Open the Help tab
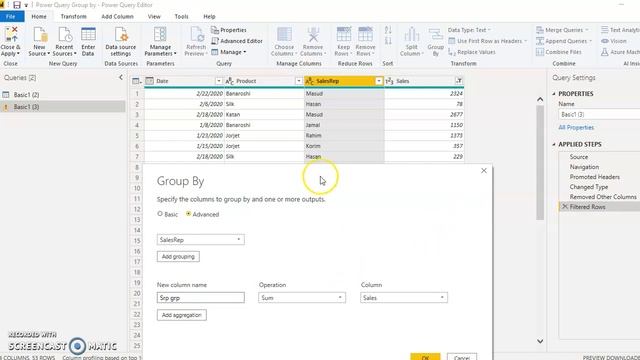 pyautogui.click(x=209, y=16)
